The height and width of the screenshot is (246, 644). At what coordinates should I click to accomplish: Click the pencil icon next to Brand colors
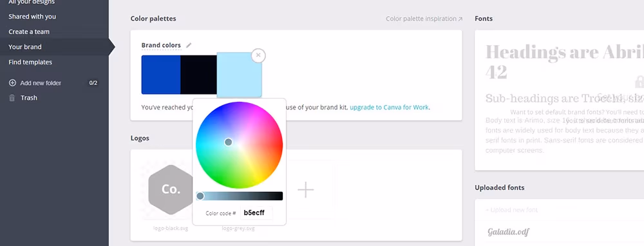(x=189, y=45)
